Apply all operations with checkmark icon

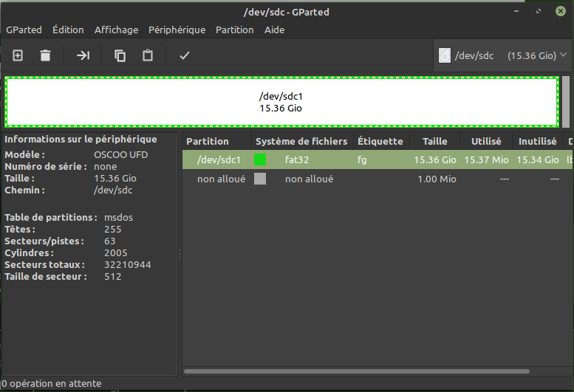(x=185, y=55)
